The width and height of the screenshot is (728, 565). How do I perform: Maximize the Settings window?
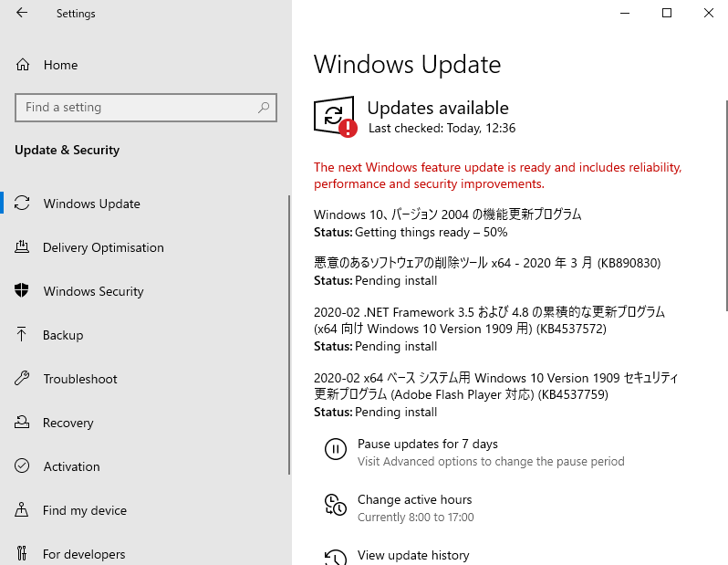[x=667, y=13]
